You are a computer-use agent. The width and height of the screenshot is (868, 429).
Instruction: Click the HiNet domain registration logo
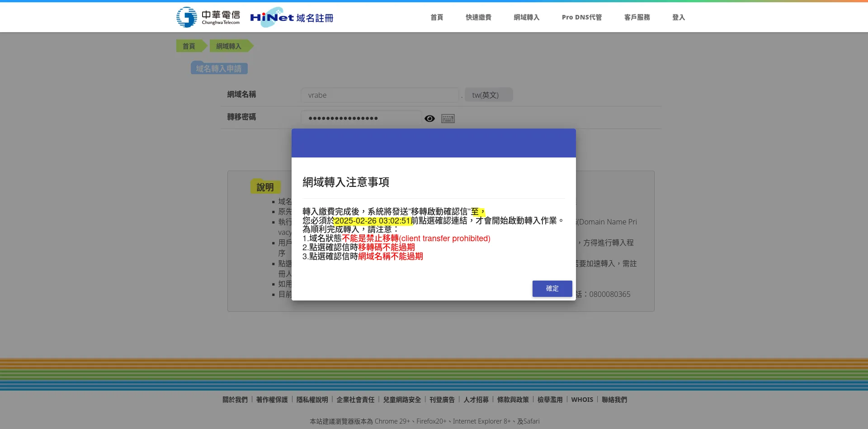[x=292, y=18]
